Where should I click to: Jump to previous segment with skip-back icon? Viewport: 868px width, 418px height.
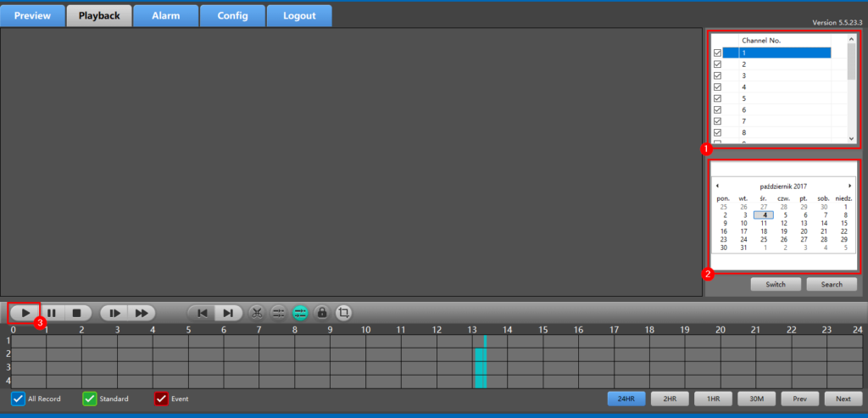202,313
